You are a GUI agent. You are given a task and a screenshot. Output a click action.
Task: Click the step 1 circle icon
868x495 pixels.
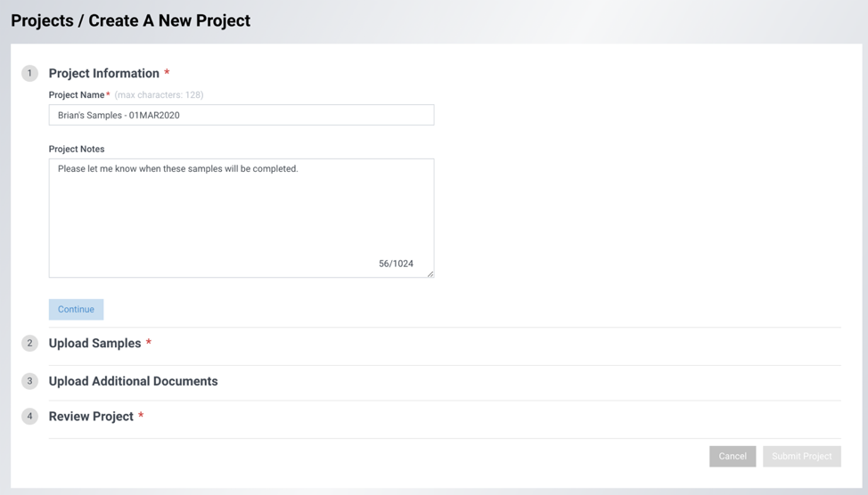pos(30,73)
